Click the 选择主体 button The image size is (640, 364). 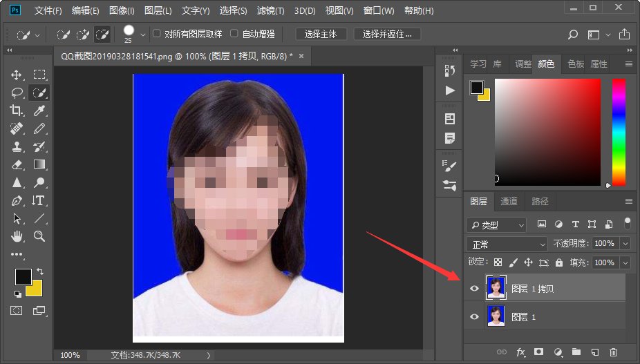pyautogui.click(x=321, y=34)
